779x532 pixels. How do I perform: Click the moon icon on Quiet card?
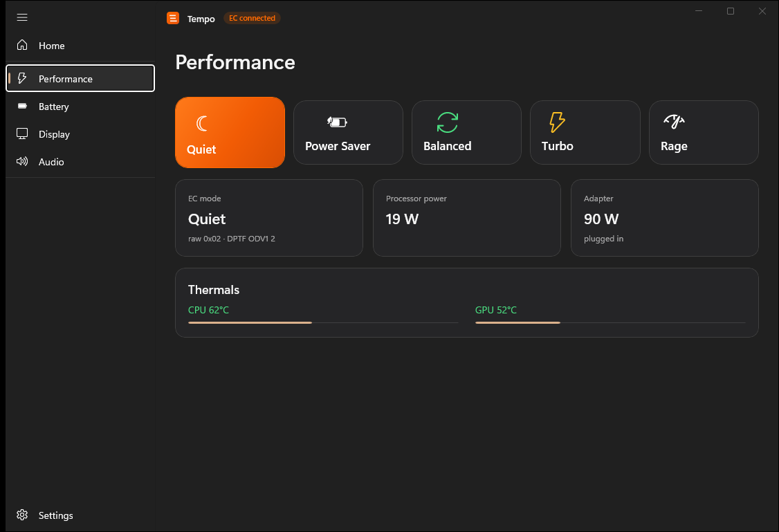(x=201, y=123)
